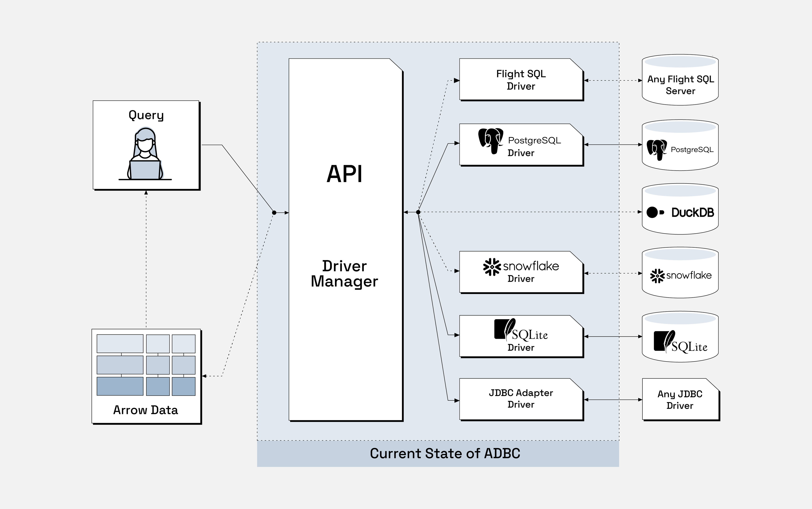Viewport: 812px width, 509px height.
Task: Click the Query heading text
Action: click(146, 115)
